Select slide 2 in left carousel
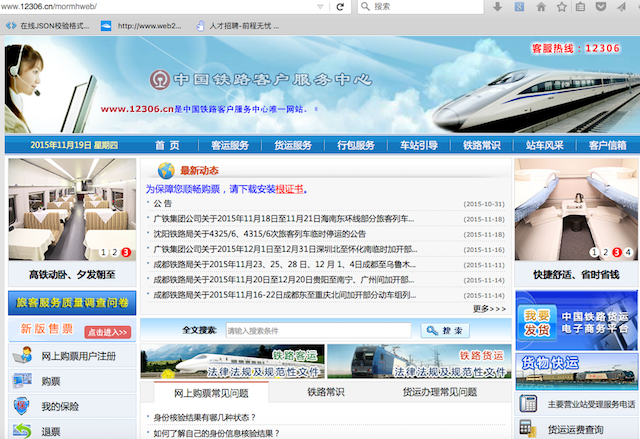Viewport: 640px width, 439px height. coord(115,253)
